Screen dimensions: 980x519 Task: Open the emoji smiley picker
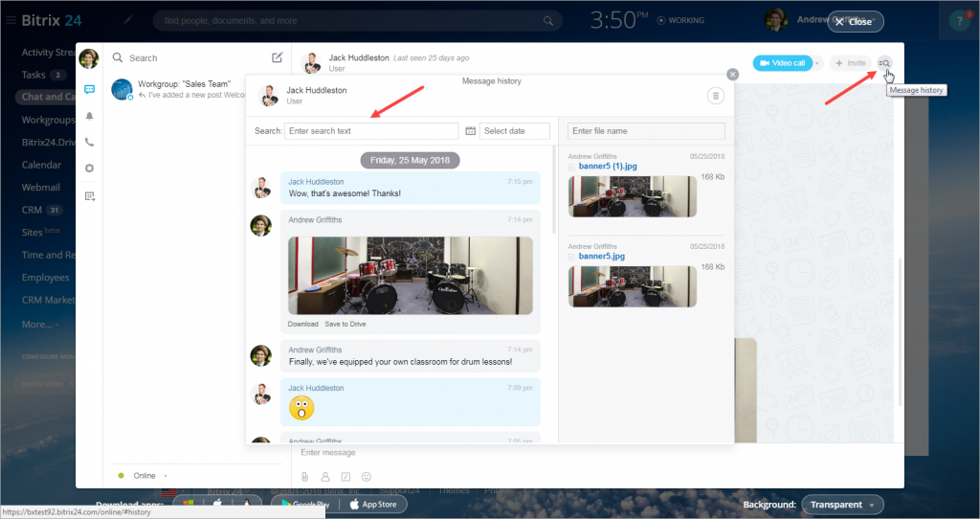(x=367, y=477)
